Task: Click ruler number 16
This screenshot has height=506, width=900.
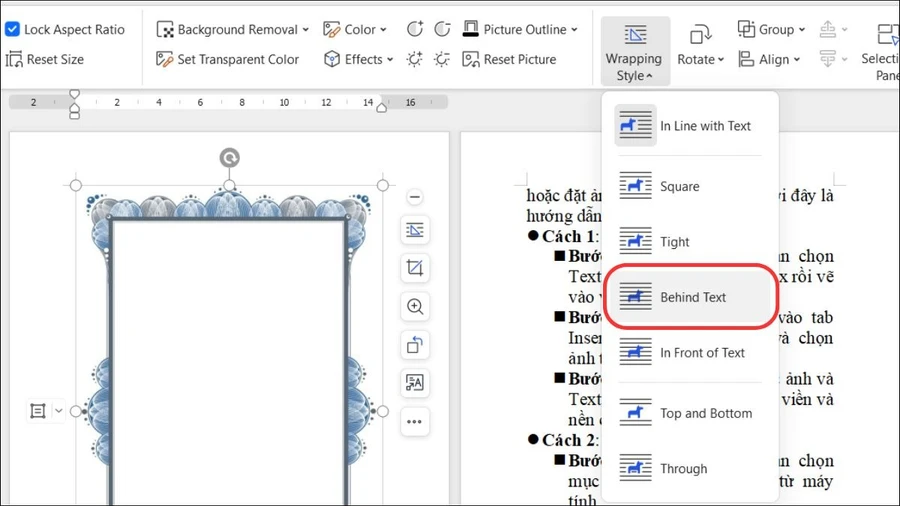Action: 410,102
